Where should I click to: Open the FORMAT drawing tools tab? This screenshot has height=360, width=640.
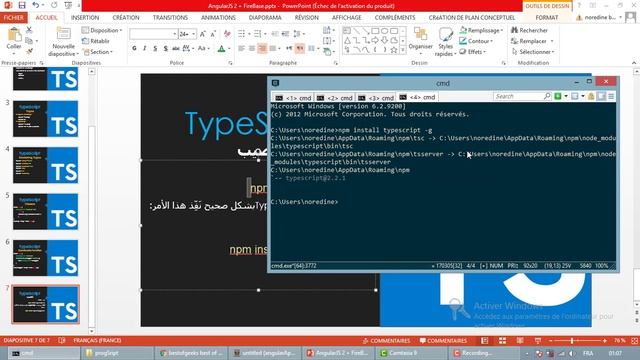(547, 18)
